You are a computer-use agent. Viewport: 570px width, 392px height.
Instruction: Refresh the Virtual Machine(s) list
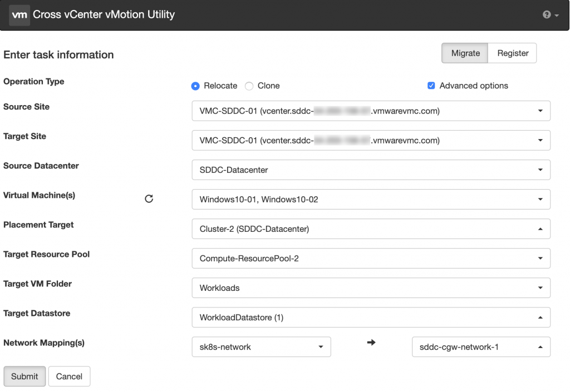coord(149,199)
